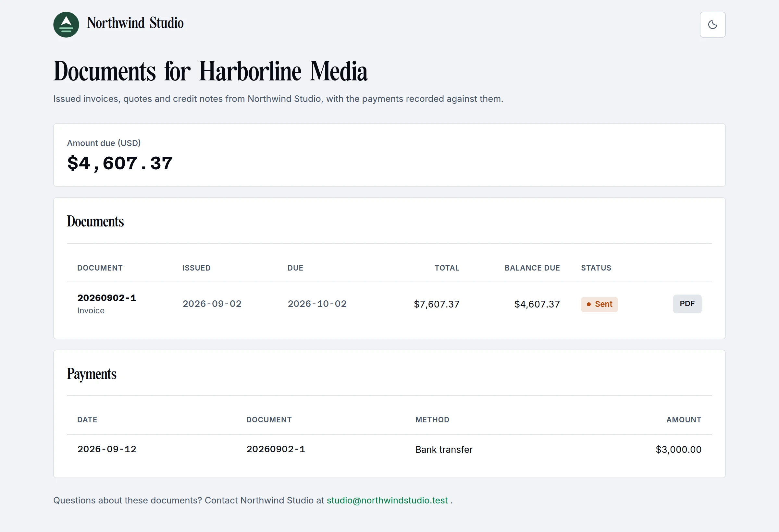Image resolution: width=779 pixels, height=532 pixels.
Task: Click the Bank transfer method cell
Action: coord(444,450)
